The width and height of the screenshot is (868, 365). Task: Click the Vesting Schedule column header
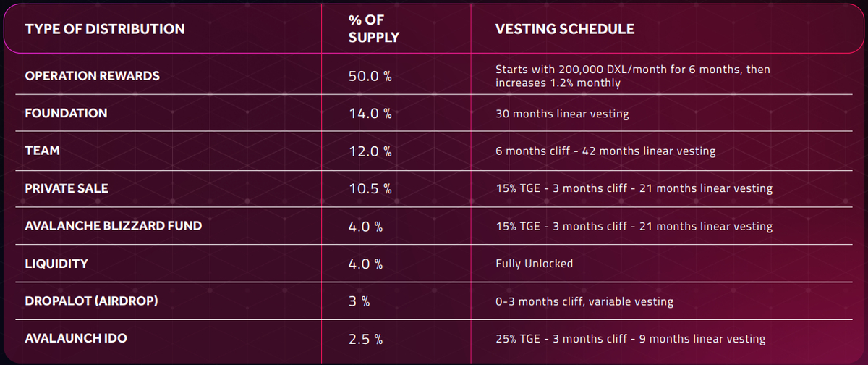[x=564, y=30]
